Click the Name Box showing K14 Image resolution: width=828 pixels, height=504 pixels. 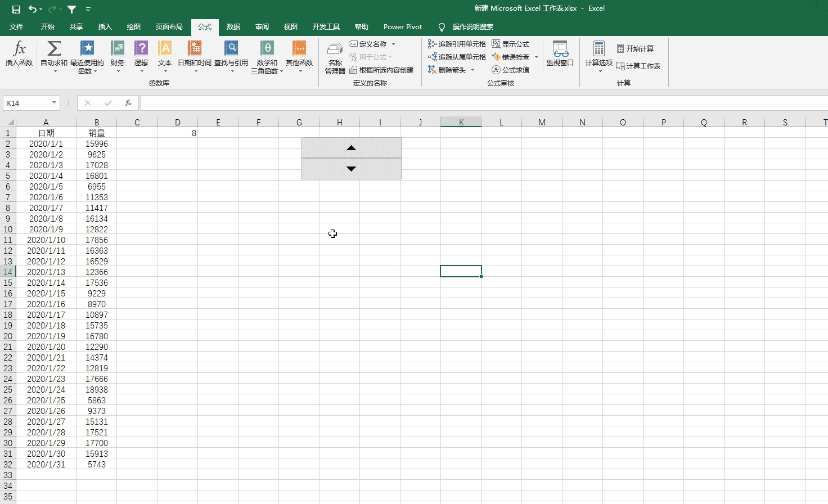[26, 103]
